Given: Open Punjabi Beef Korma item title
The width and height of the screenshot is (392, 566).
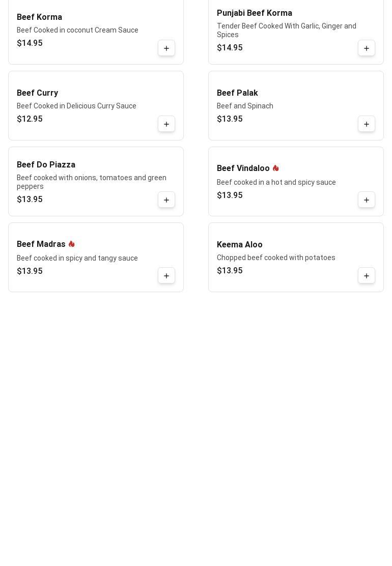Looking at the screenshot, I should tap(254, 13).
